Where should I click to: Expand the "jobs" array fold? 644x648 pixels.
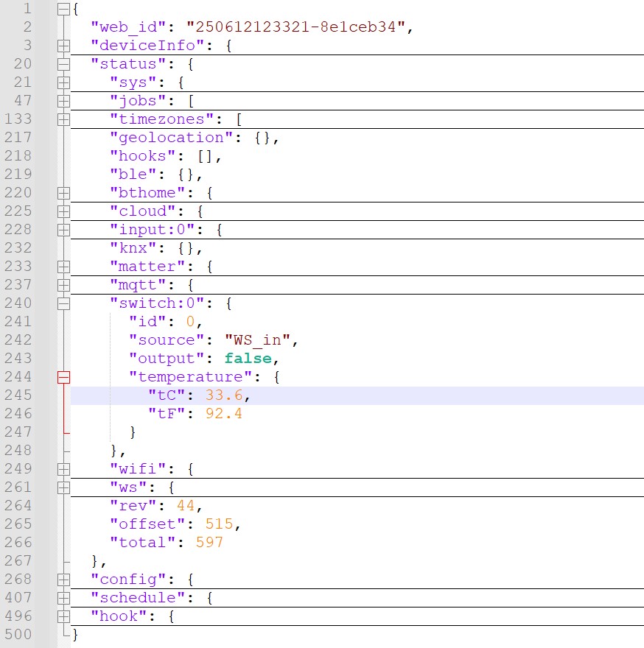pyautogui.click(x=63, y=102)
